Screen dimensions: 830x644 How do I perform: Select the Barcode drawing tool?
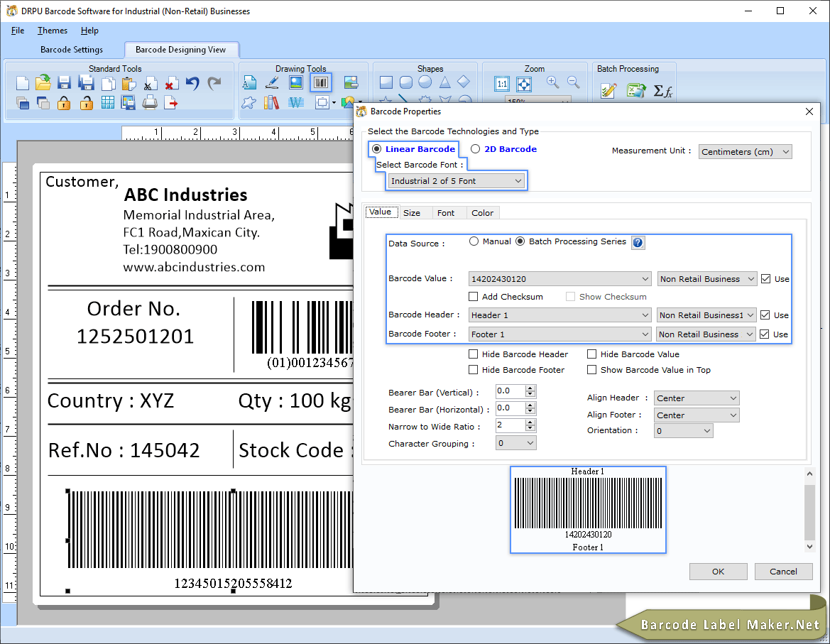pos(321,82)
